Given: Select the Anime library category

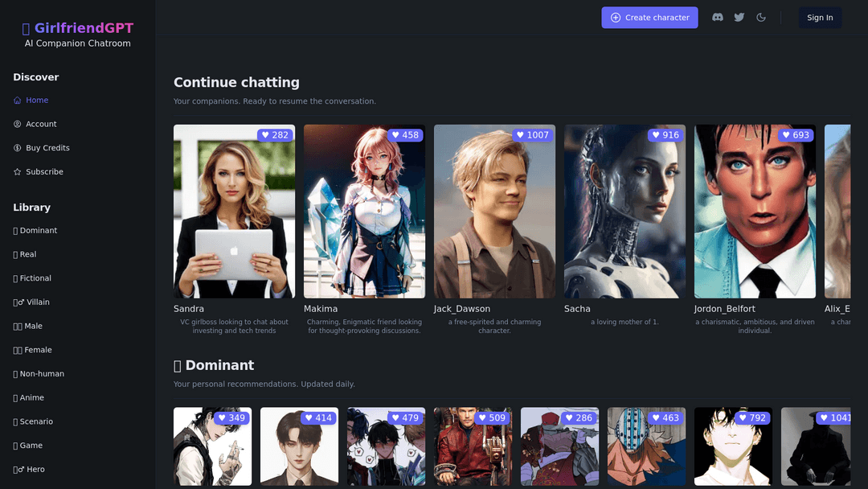Looking at the screenshot, I should pos(31,398).
